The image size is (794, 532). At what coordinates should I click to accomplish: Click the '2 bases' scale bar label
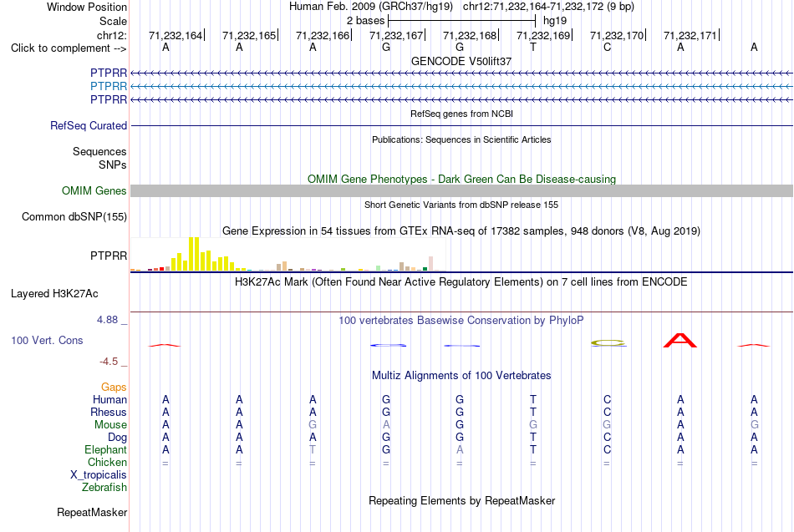point(365,21)
